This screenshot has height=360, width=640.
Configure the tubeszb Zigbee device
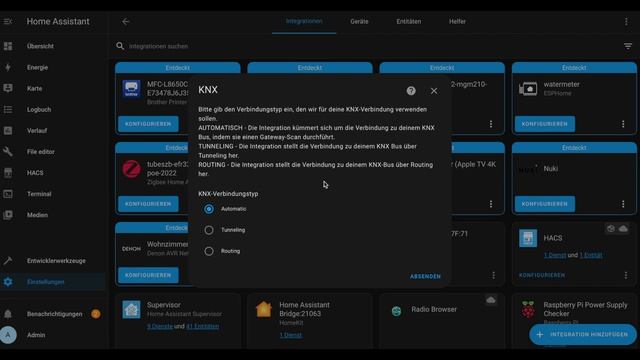pyautogui.click(x=148, y=204)
